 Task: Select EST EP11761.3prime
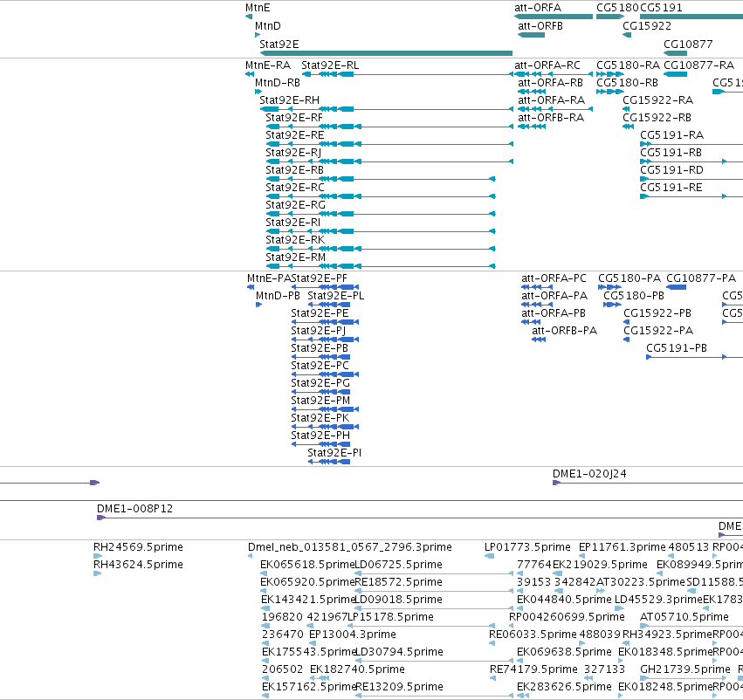581,556
